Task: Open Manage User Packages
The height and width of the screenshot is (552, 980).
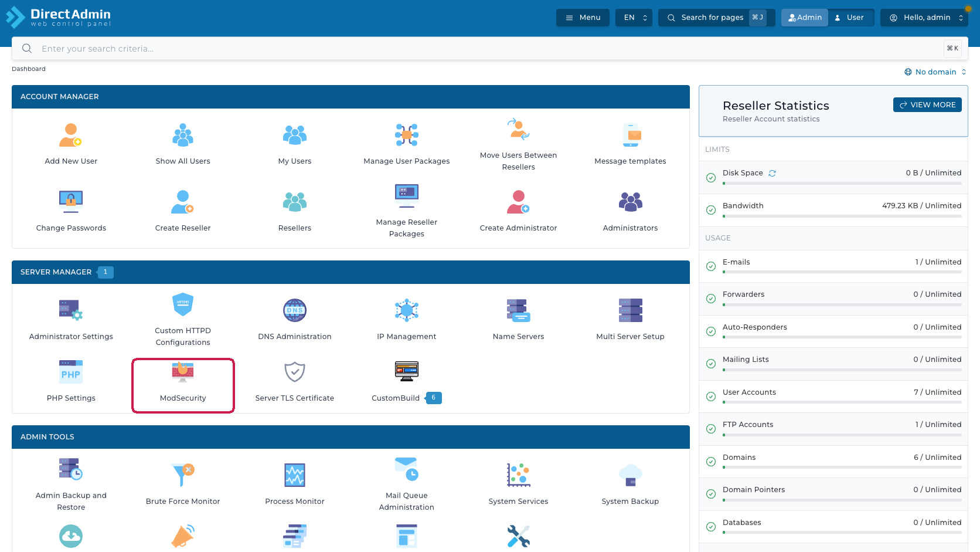Action: 407,145
